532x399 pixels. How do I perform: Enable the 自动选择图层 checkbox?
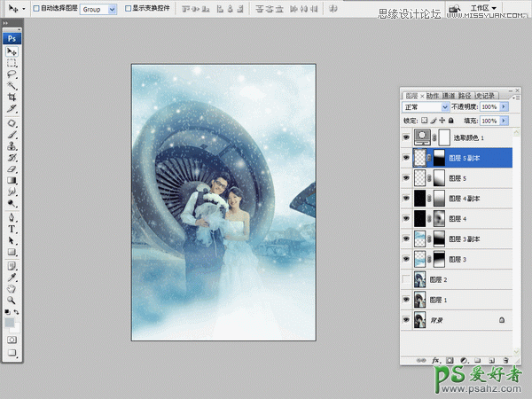[x=35, y=8]
